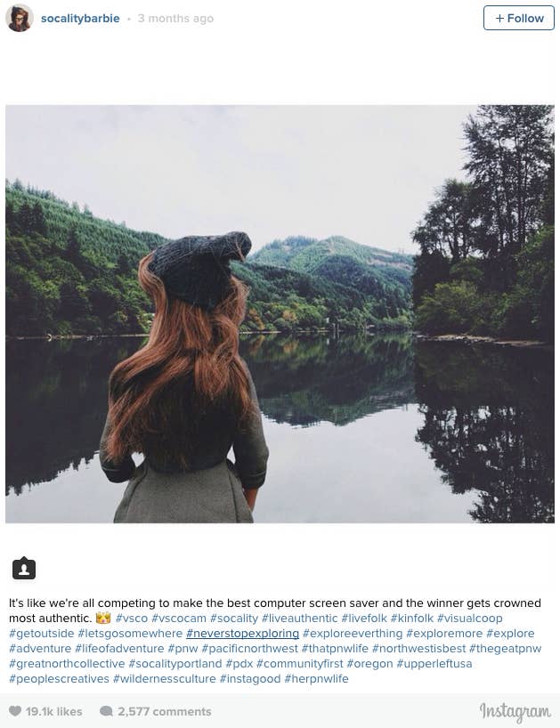
Task: Click the Follow button
Action: point(519,18)
